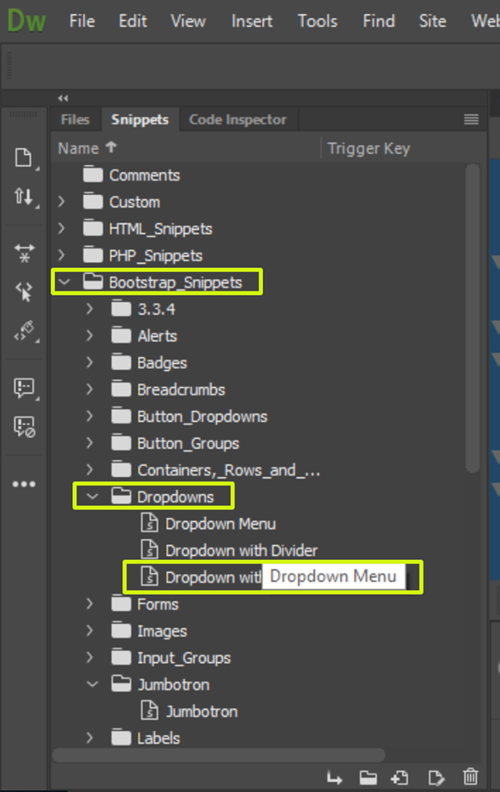
Task: Expand the HTML_Snippets folder chevron
Action: pos(62,228)
